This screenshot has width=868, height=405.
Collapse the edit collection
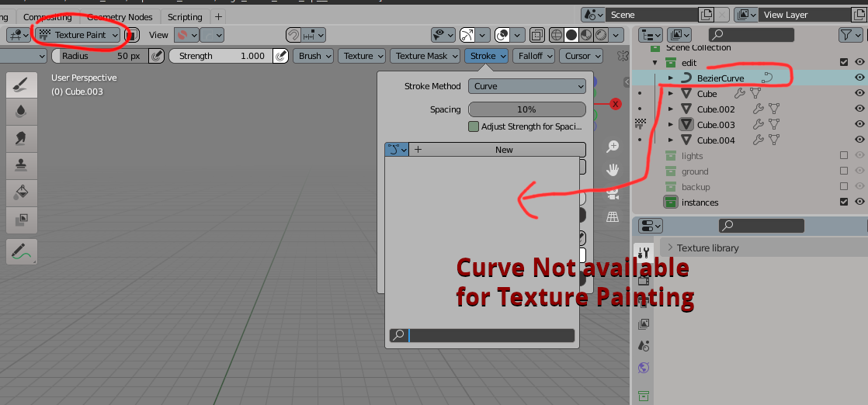tap(655, 63)
